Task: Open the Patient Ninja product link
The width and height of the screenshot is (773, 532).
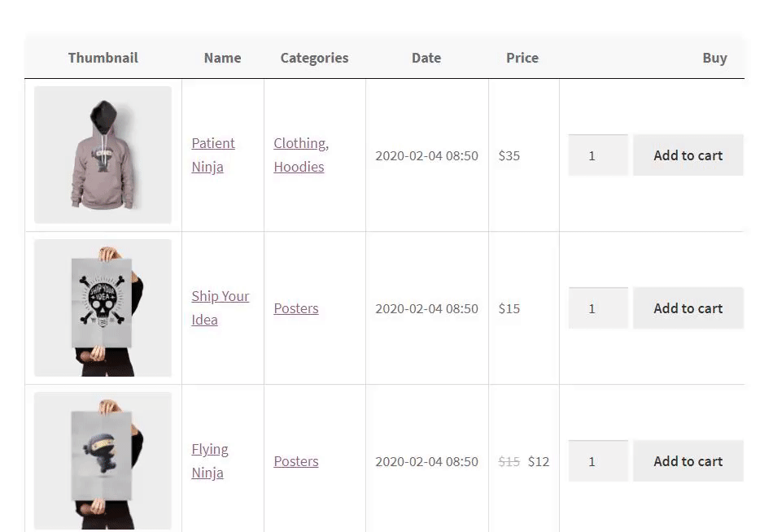Action: tap(213, 155)
